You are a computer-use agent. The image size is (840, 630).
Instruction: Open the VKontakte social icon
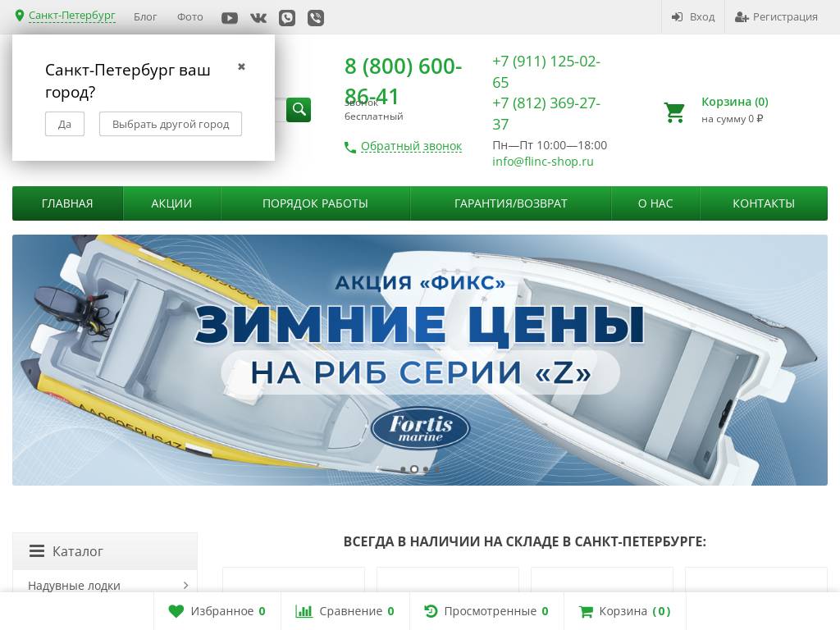coord(258,17)
